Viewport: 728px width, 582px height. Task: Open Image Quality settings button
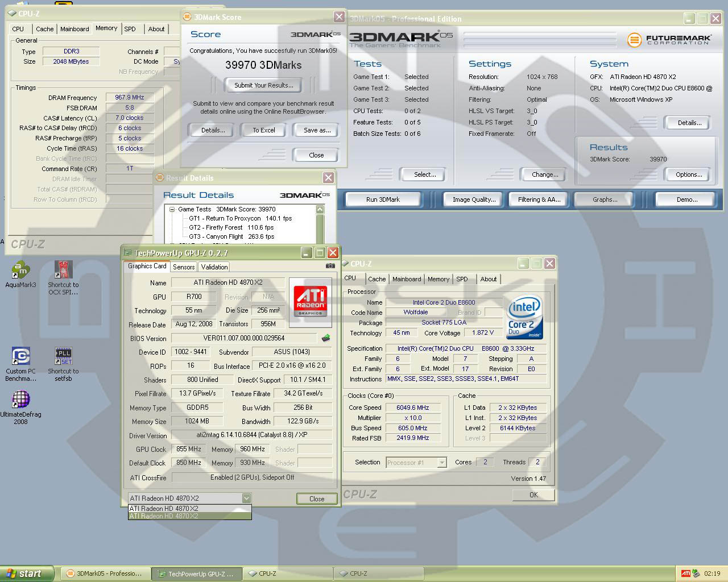[x=474, y=199]
